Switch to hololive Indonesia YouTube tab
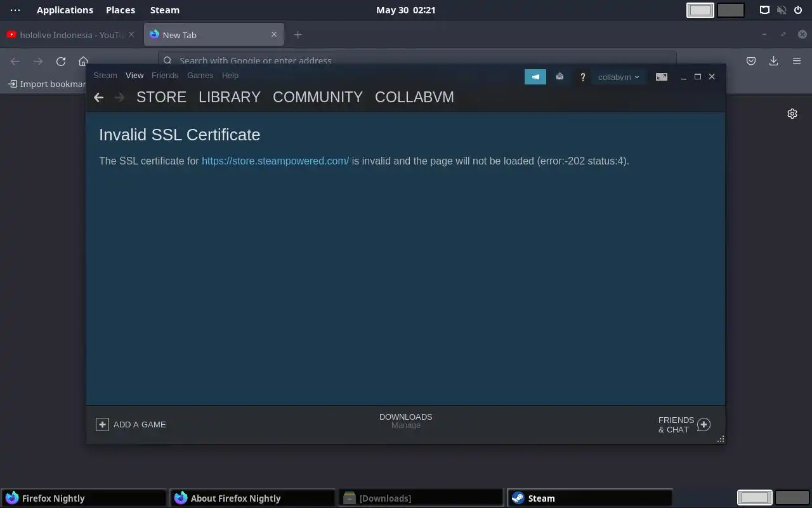This screenshot has width=812, height=508. point(71,35)
